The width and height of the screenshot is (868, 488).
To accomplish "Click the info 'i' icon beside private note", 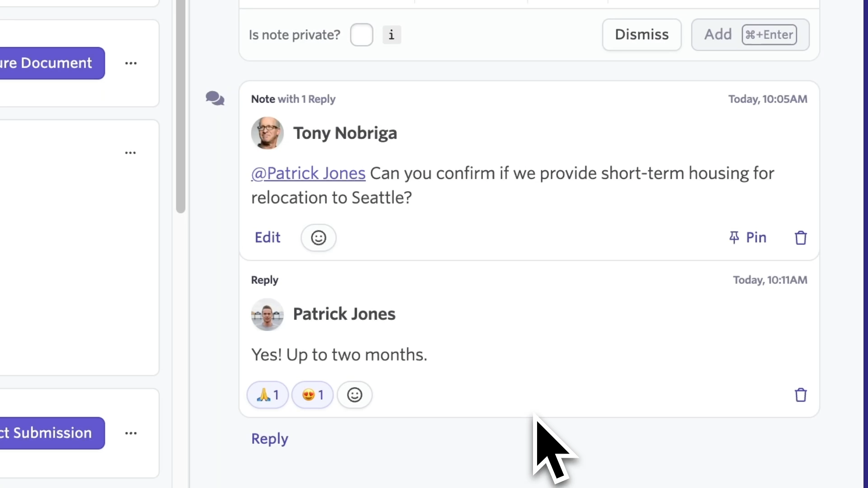I will click(x=392, y=35).
